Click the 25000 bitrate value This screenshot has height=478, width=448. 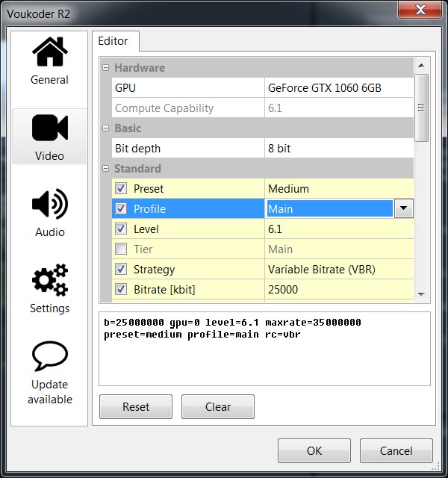[x=339, y=289]
